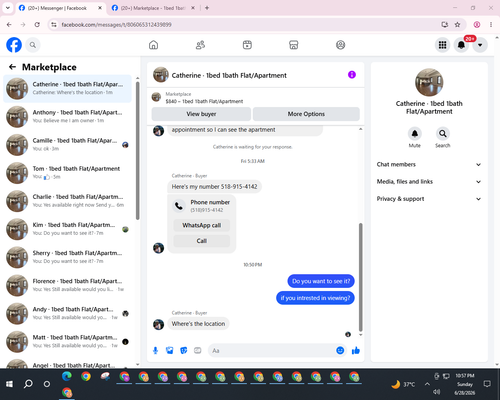Expand Media, files and links section

429,182
